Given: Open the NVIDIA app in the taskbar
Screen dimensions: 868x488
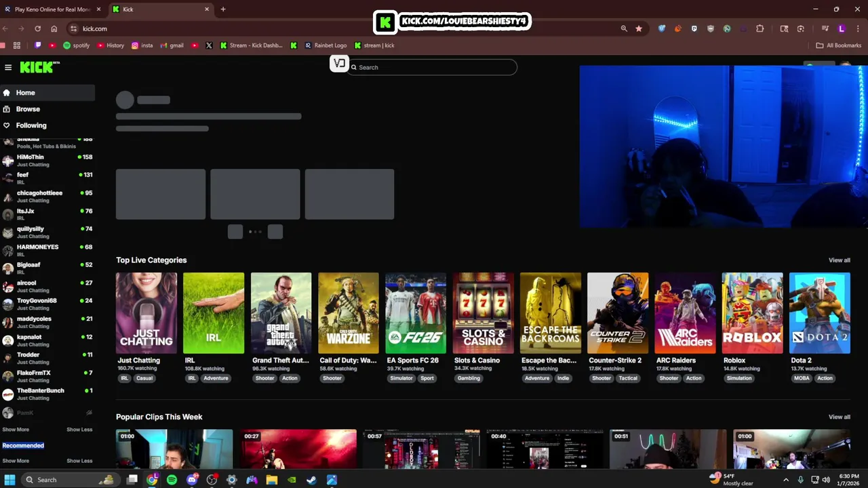Looking at the screenshot, I should click(x=292, y=480).
